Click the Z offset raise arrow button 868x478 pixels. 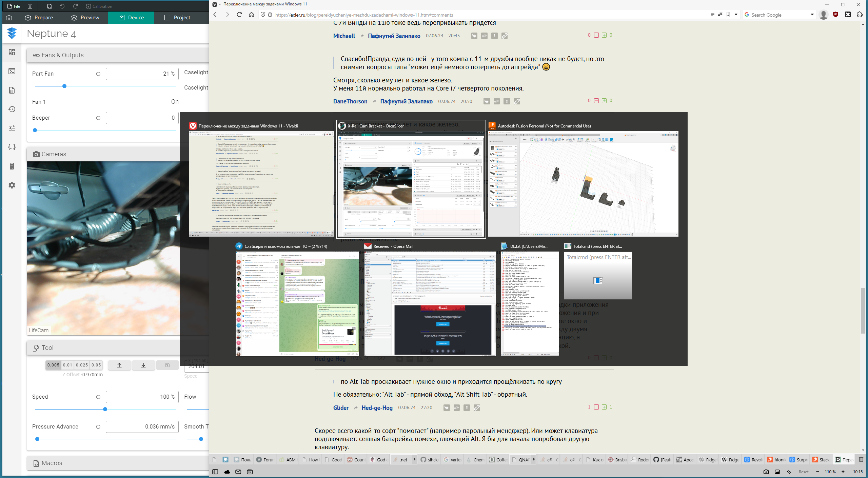pyautogui.click(x=119, y=365)
